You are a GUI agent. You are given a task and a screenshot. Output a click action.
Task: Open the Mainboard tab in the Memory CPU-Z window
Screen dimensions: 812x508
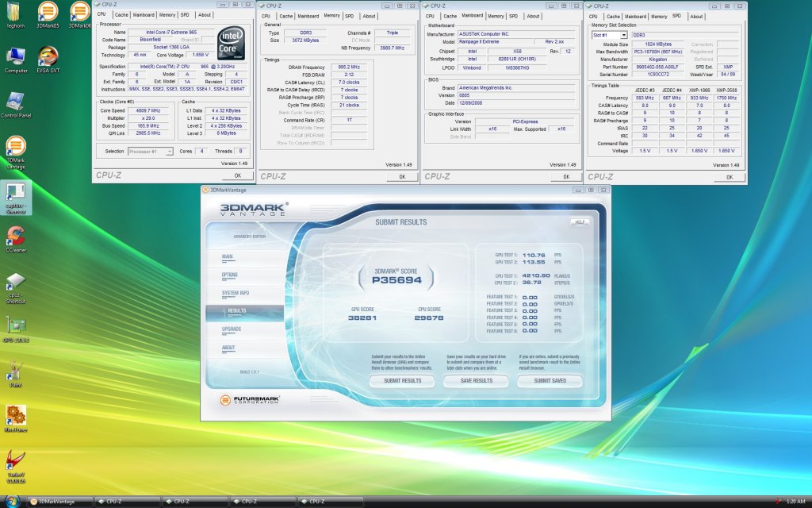click(308, 16)
